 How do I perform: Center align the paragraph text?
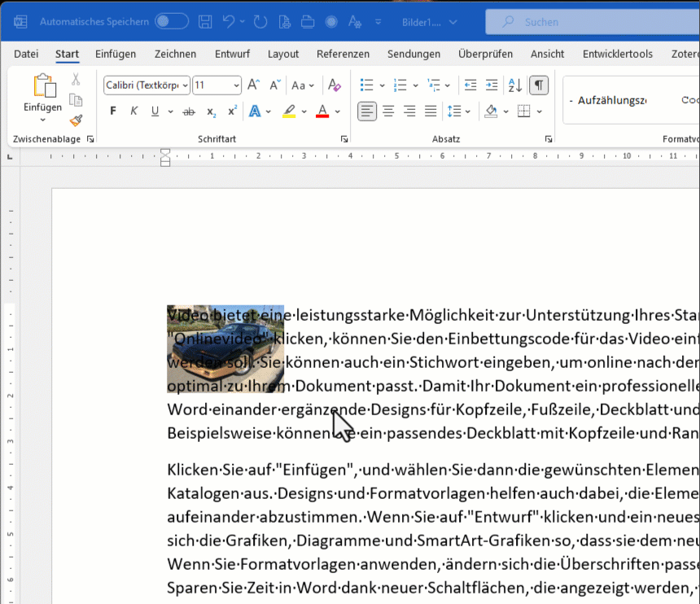389,112
